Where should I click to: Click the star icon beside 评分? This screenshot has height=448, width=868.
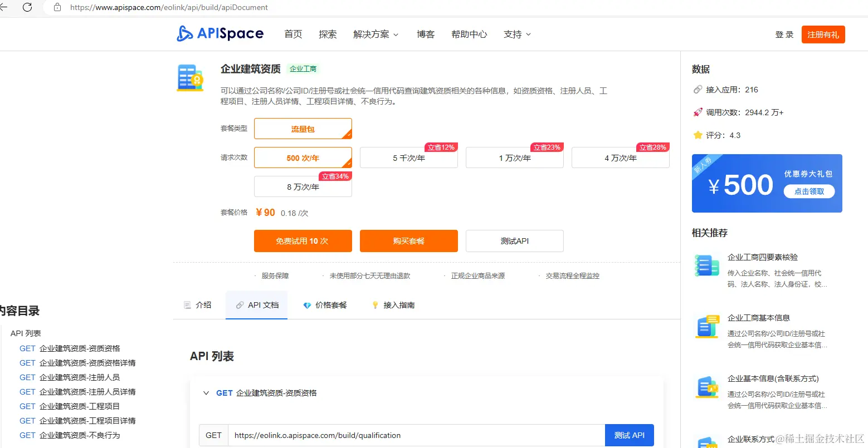coord(698,135)
